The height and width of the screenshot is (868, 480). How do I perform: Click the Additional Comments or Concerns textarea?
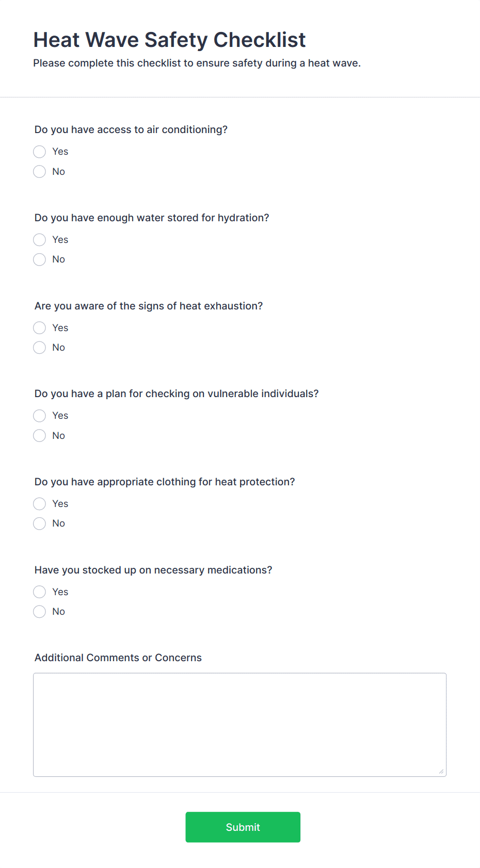point(240,725)
